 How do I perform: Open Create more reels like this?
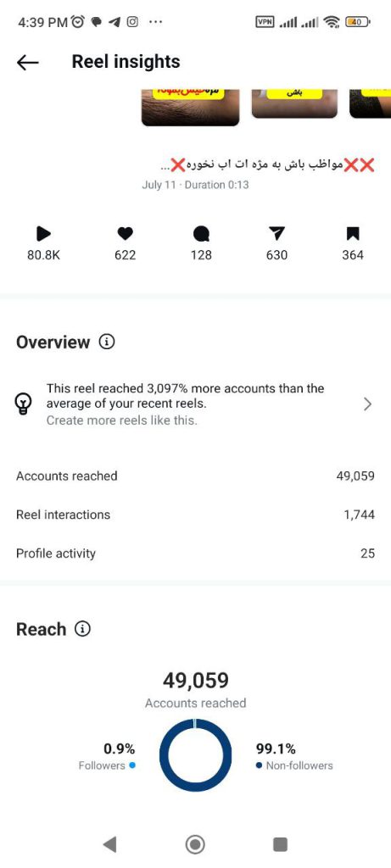122,420
